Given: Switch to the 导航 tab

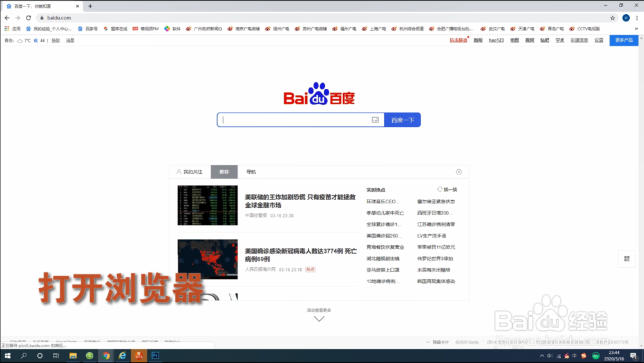Looking at the screenshot, I should click(251, 172).
